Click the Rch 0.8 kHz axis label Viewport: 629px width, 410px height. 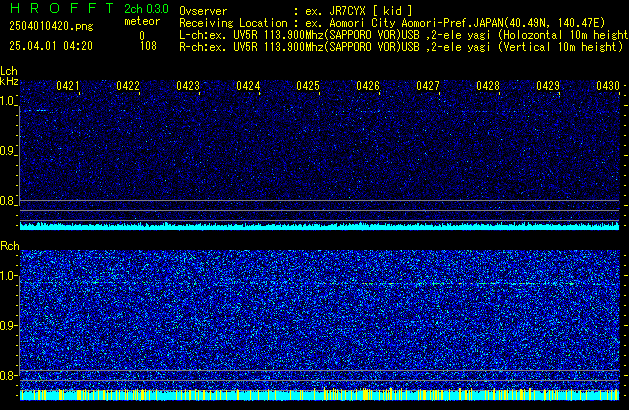8,376
